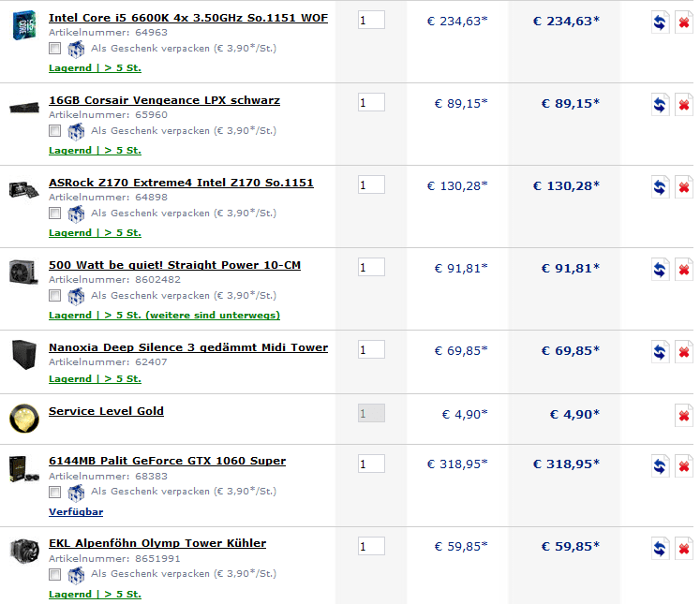
Task: Remove Nanoxia Deep Silence 3 from cart
Action: [683, 352]
